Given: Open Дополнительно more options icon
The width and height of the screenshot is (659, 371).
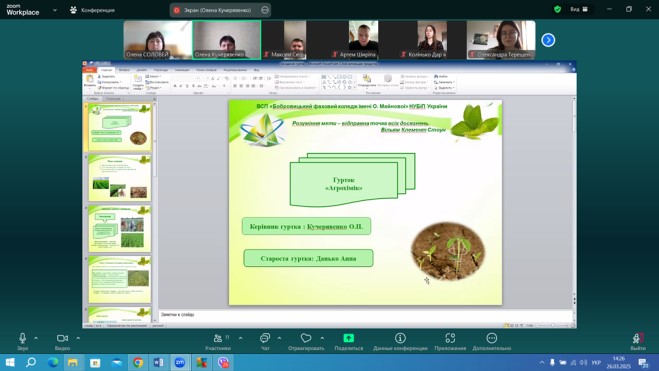Looking at the screenshot, I should point(492,338).
